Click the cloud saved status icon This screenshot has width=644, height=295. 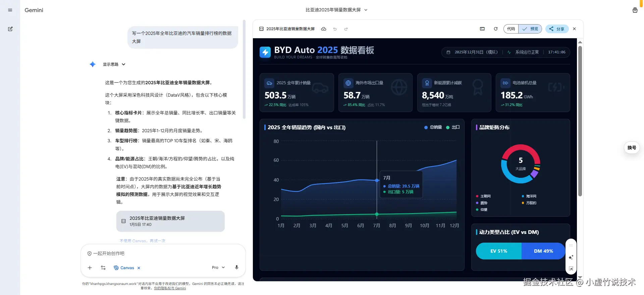(324, 29)
